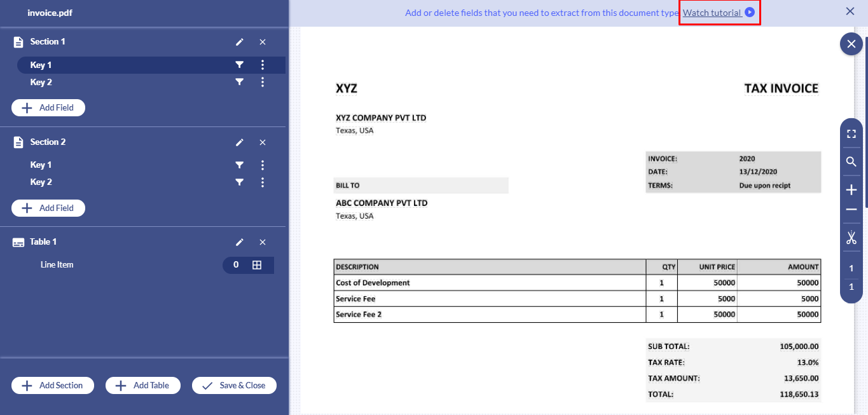Click the Section 1 header

click(x=48, y=42)
